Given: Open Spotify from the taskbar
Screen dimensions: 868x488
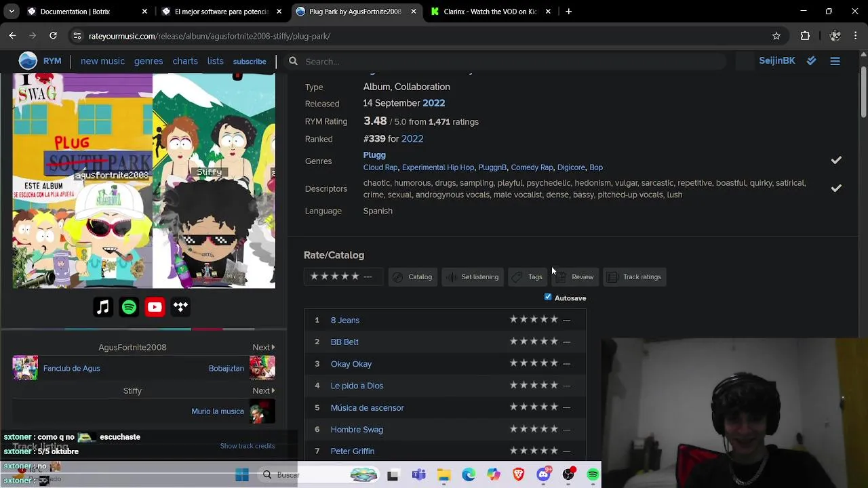Looking at the screenshot, I should click(593, 475).
